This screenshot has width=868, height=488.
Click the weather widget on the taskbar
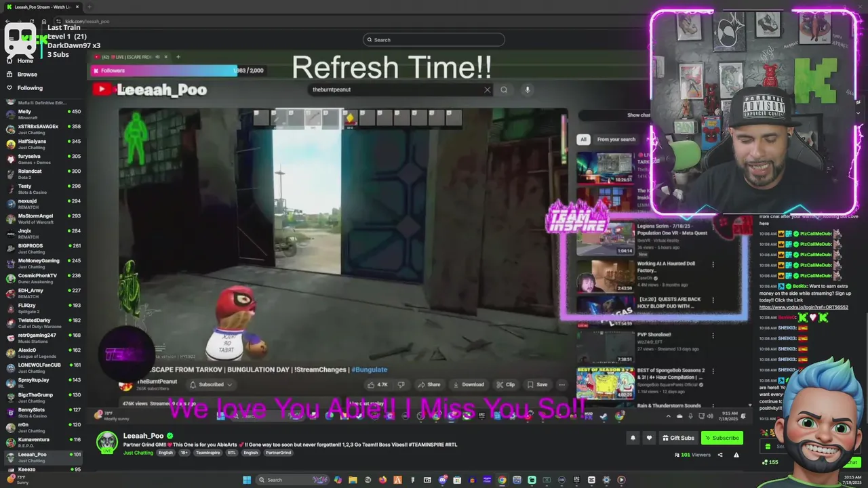click(19, 480)
